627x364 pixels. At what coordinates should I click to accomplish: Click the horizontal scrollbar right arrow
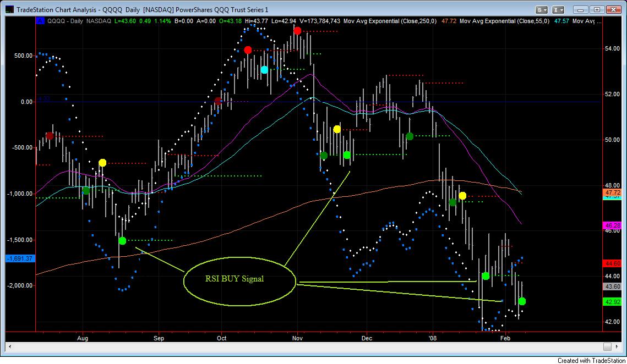pyautogui.click(x=617, y=347)
